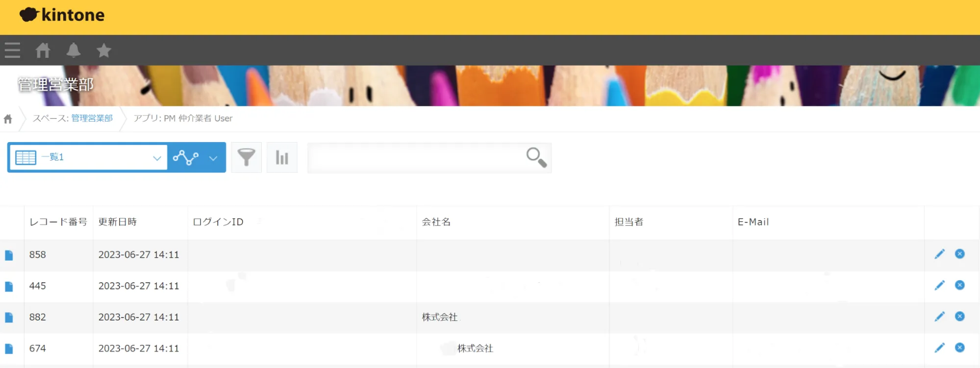Click the search magnifier icon
The height and width of the screenshot is (368, 980).
(x=536, y=157)
